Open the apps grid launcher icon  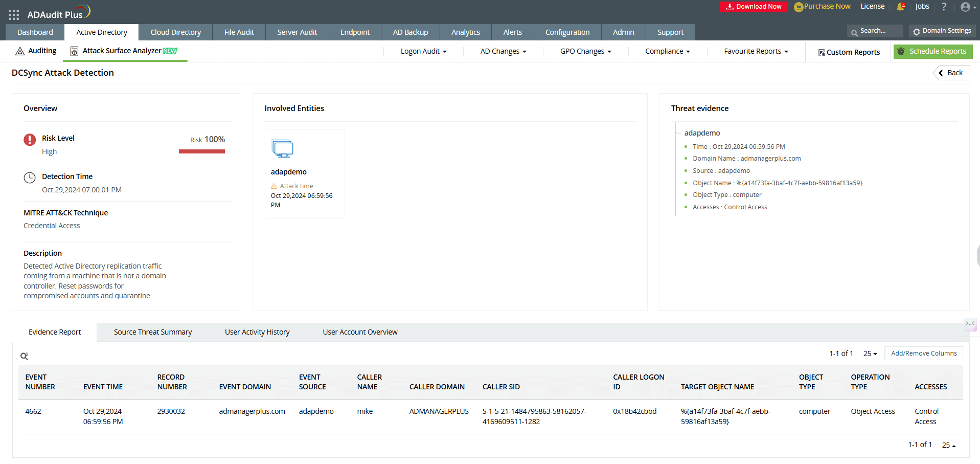(x=14, y=15)
